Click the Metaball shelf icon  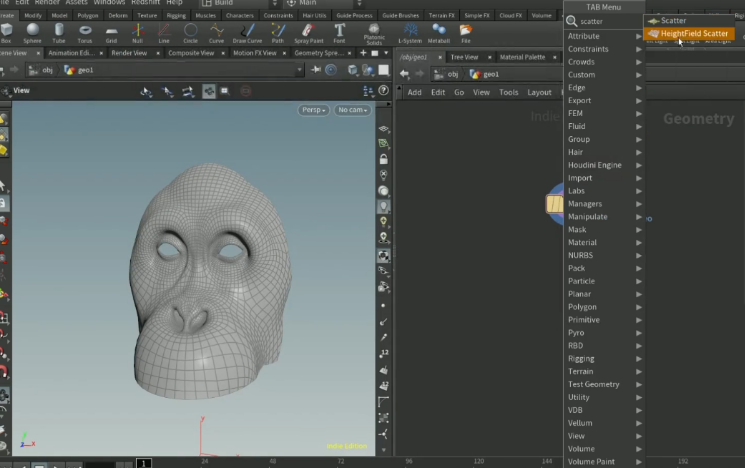(x=438, y=31)
